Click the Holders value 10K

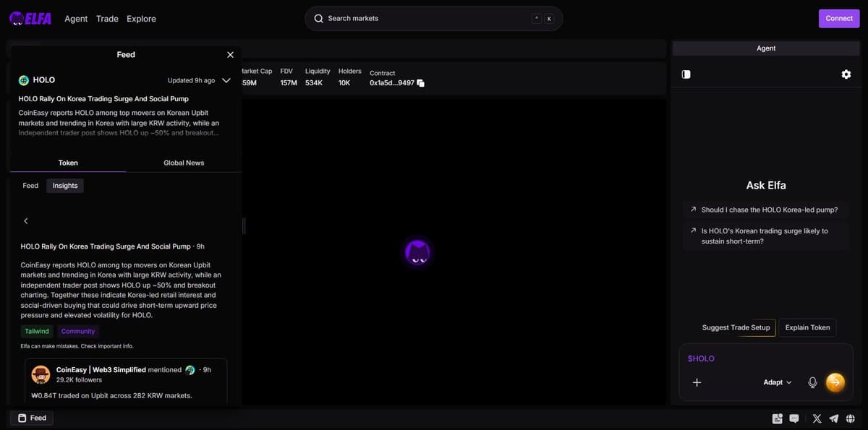344,83
